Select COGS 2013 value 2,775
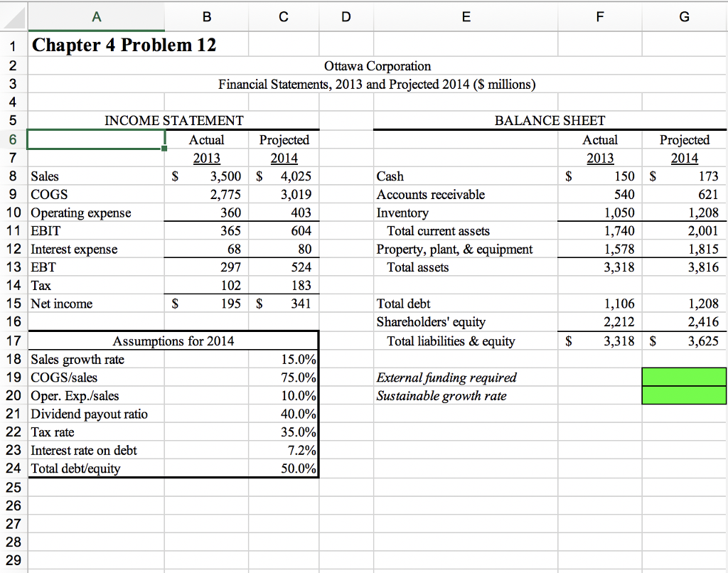Image resolution: width=728 pixels, height=573 pixels. pyautogui.click(x=207, y=194)
